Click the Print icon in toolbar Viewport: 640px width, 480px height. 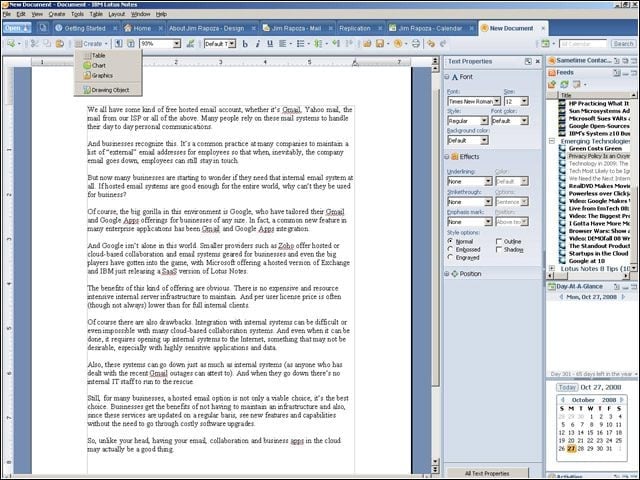pyautogui.click(x=416, y=44)
